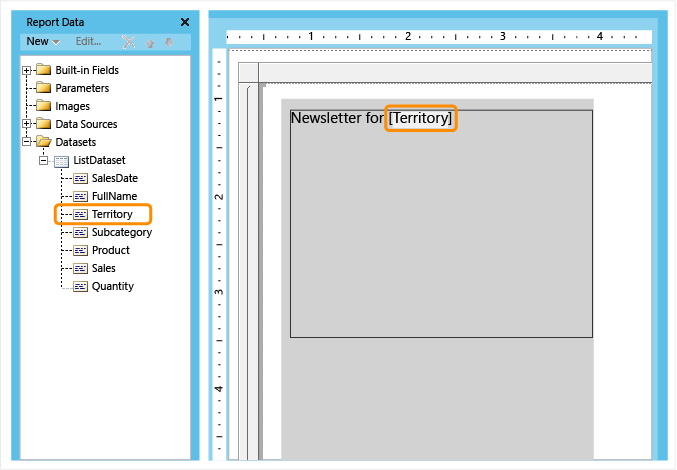The image size is (677, 470).
Task: Select the Product field label
Action: pyautogui.click(x=111, y=250)
